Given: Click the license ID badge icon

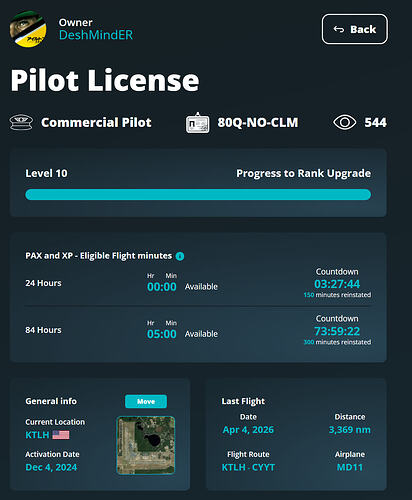Looking at the screenshot, I should (198, 123).
